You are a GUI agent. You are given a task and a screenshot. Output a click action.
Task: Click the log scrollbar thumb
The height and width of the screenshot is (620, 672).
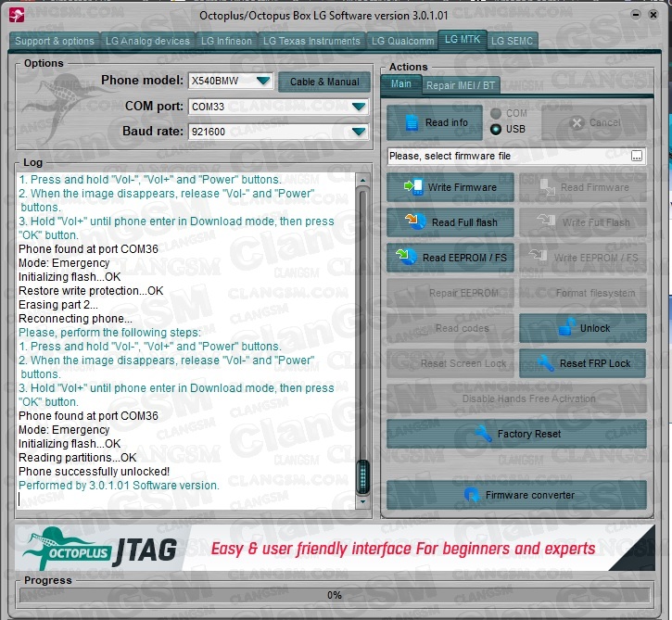[362, 476]
